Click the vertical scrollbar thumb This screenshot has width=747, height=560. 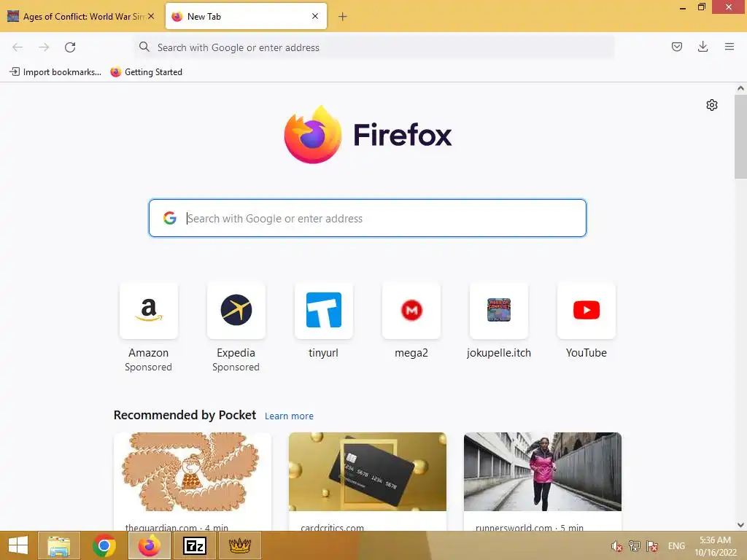[x=740, y=136]
